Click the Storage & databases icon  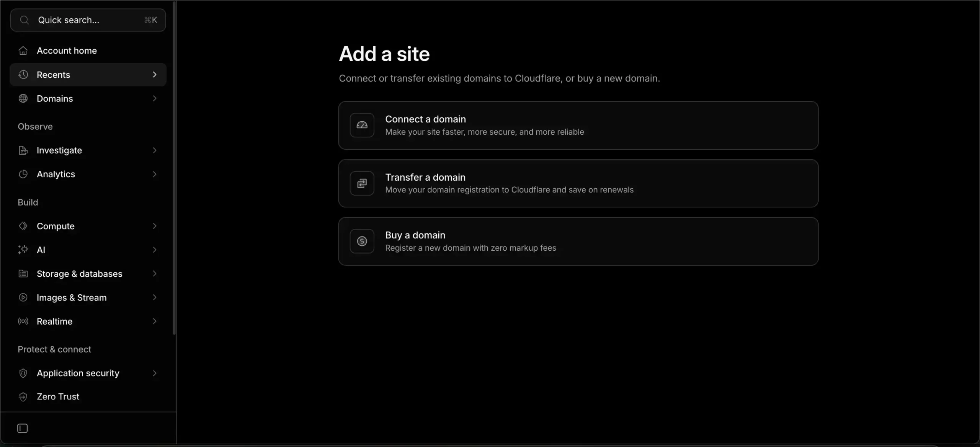pyautogui.click(x=23, y=274)
